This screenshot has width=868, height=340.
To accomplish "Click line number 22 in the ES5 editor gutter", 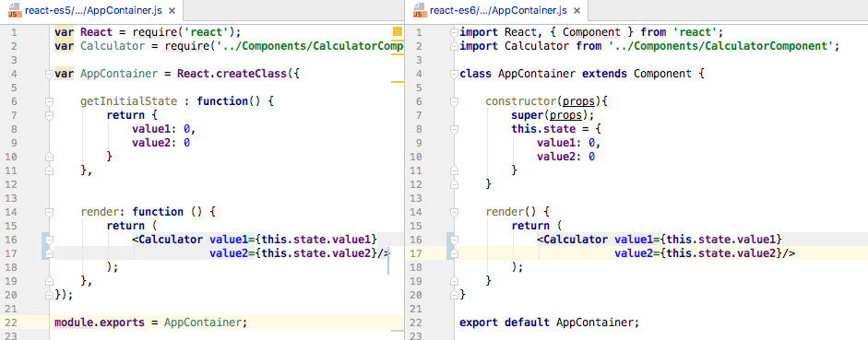I will tap(11, 322).
